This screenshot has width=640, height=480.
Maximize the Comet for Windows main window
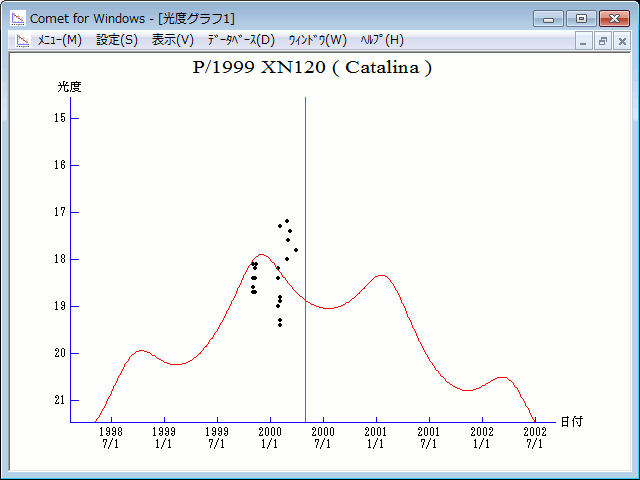[579, 18]
